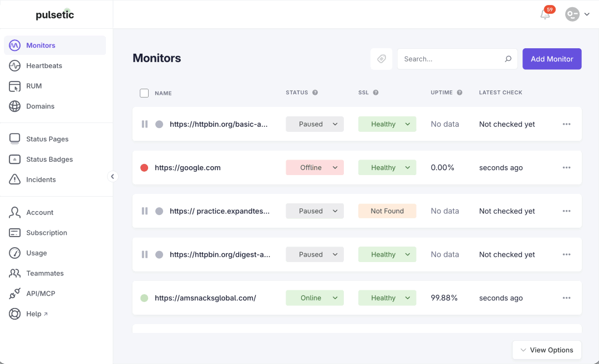Click Status column help icon
599x364 pixels.
point(315,93)
